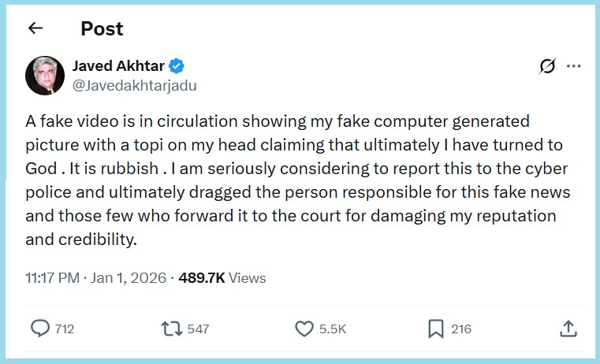Click the 547 reposts count
This screenshot has width=600, height=364.
(198, 329)
